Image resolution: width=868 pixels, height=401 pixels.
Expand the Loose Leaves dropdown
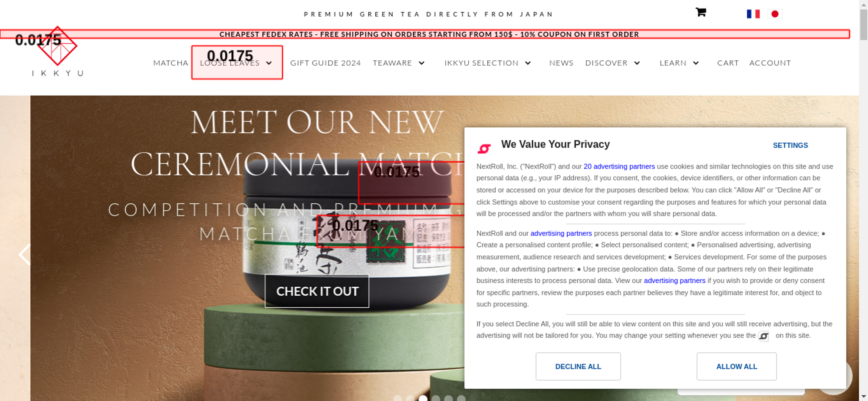point(269,63)
